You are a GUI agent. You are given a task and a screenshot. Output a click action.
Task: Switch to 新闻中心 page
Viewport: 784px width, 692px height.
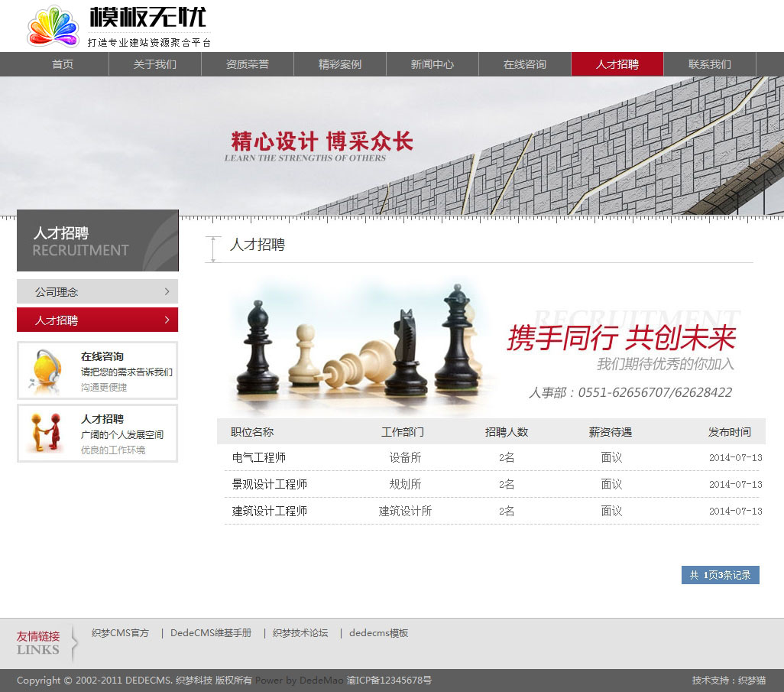click(x=432, y=64)
